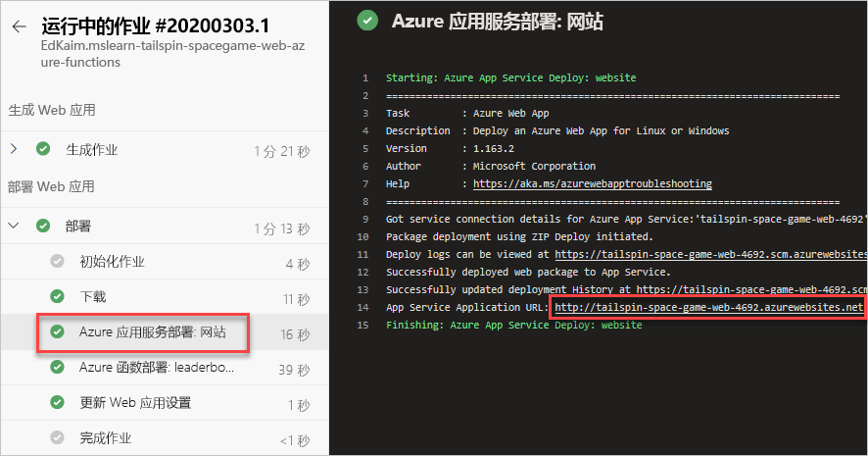Click log line number 14
Image resolution: width=868 pixels, height=456 pixels.
click(x=362, y=307)
